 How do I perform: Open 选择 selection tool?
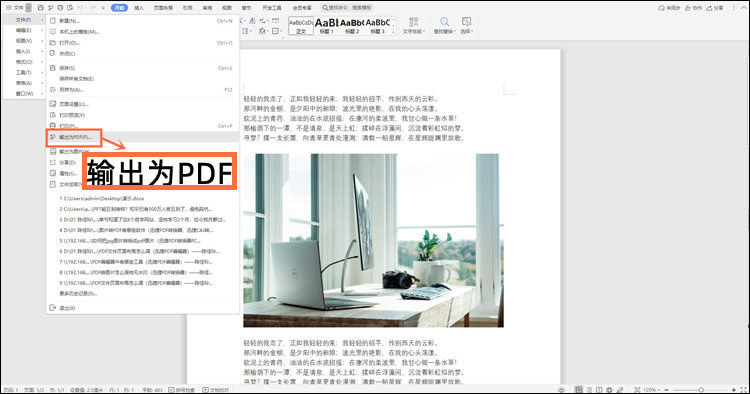pos(466,25)
